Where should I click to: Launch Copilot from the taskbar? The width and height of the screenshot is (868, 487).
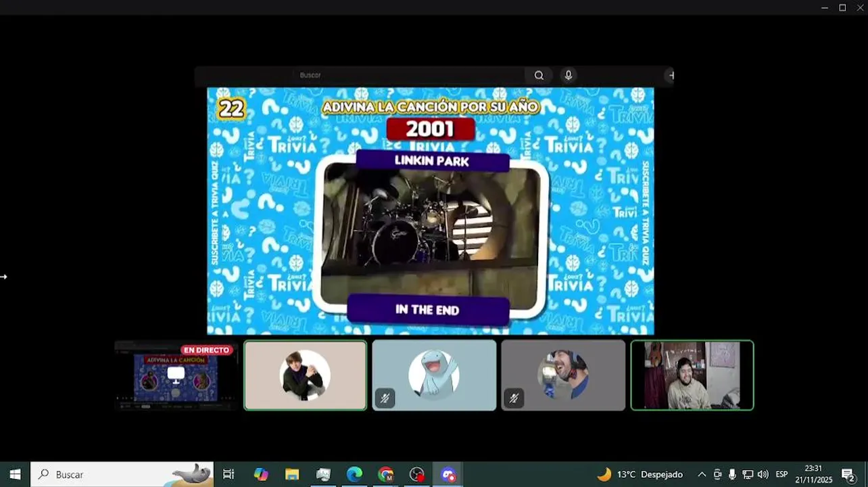pos(261,474)
